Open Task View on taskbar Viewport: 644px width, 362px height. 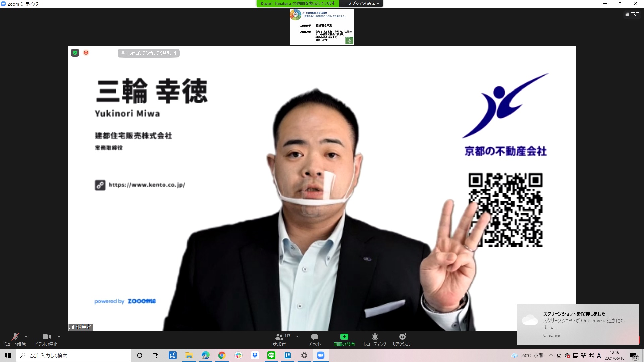pyautogui.click(x=156, y=355)
